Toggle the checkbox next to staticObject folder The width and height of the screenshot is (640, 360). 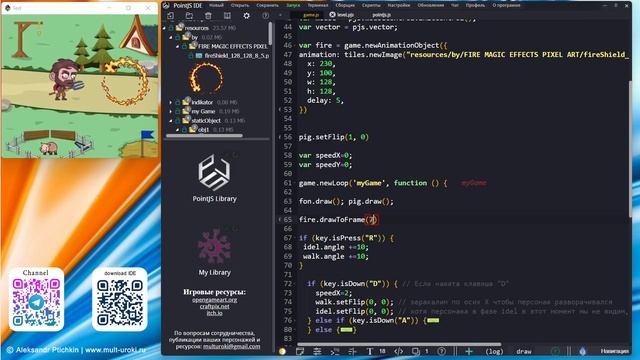pos(178,121)
